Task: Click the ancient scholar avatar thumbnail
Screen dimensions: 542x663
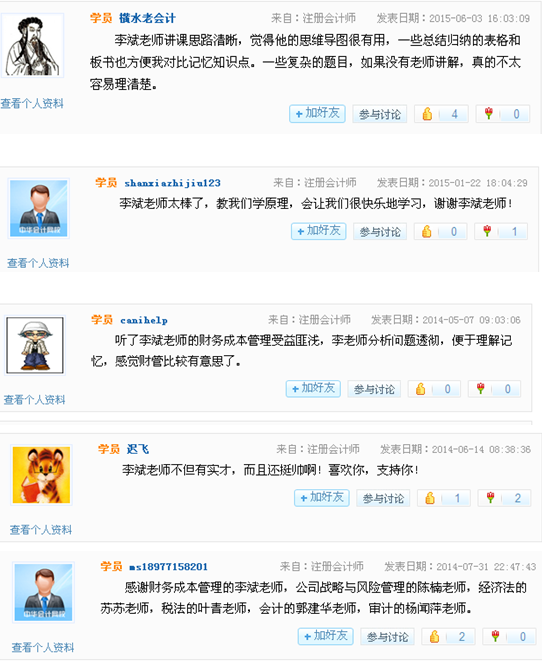Action: point(33,46)
